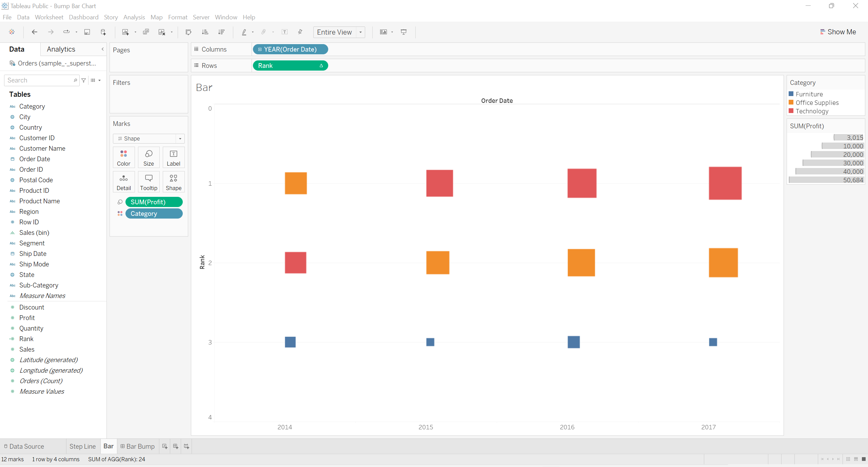Viewport: 868px width, 467px height.
Task: Click the Technology red color swatch in legend
Action: pyautogui.click(x=791, y=111)
